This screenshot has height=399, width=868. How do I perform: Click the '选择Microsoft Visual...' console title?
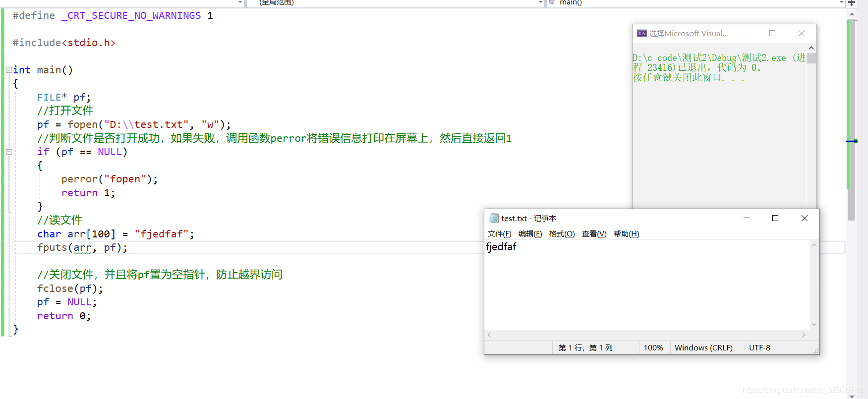tap(689, 34)
